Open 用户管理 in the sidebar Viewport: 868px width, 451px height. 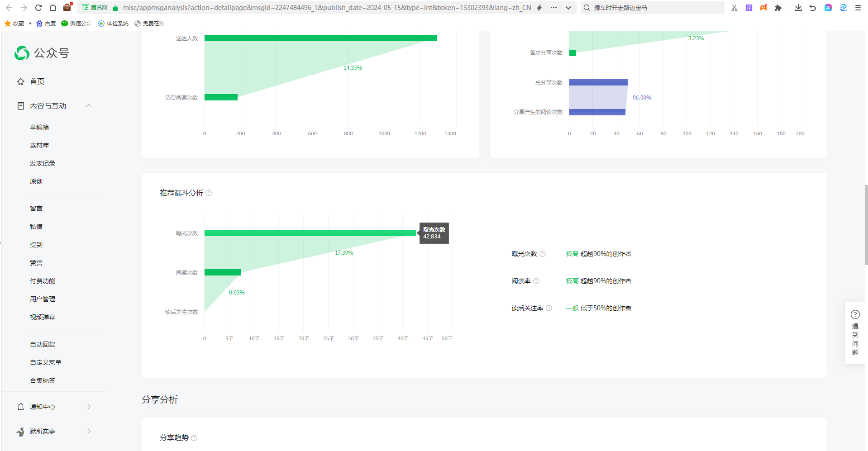43,299
